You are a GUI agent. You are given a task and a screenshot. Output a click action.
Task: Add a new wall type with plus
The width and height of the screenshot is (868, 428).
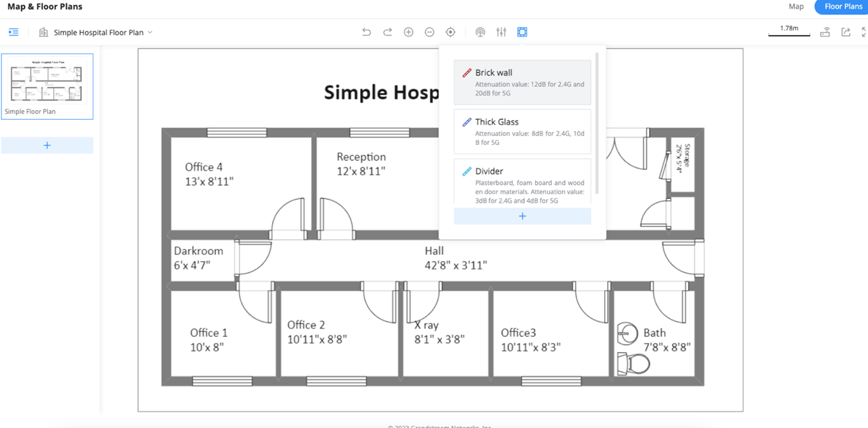pyautogui.click(x=522, y=216)
